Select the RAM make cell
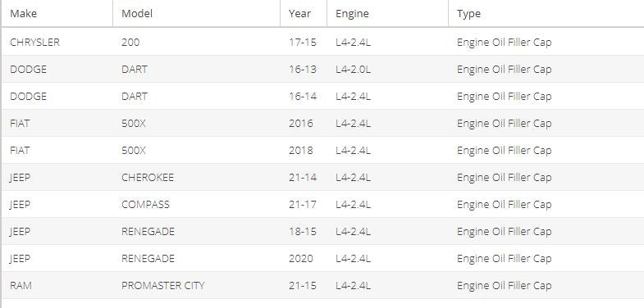 click(x=21, y=285)
